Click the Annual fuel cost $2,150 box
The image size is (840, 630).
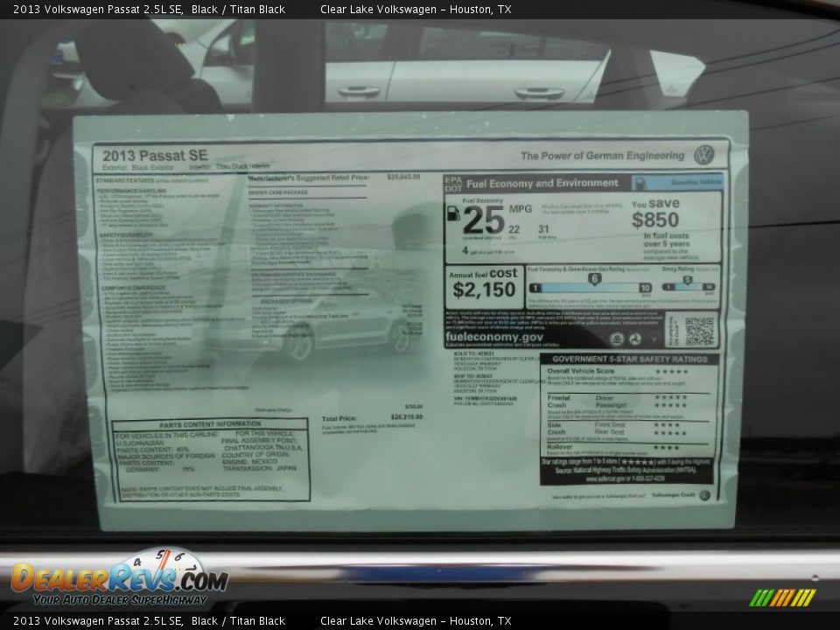[484, 285]
